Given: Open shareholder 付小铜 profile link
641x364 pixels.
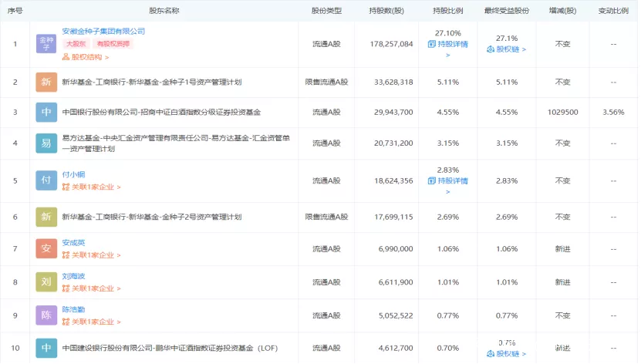Looking at the screenshot, I should pos(75,174).
